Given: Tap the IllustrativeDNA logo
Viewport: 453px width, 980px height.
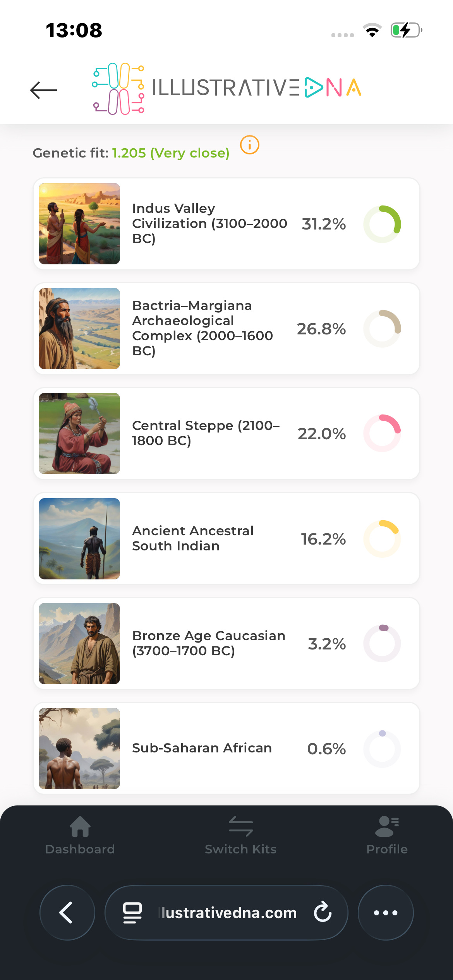Looking at the screenshot, I should point(226,88).
